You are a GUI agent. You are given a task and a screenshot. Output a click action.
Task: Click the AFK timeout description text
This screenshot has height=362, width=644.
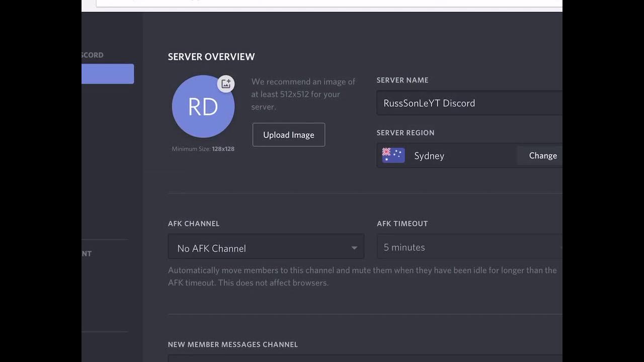(362, 277)
